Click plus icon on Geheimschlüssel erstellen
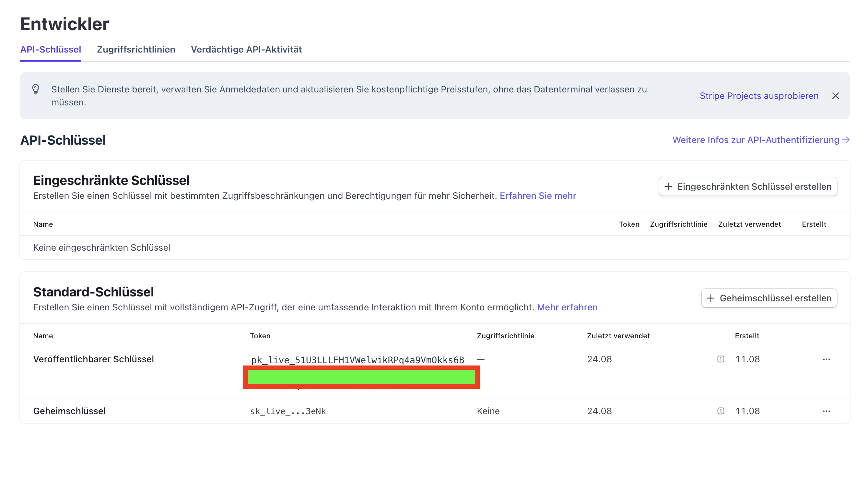 [x=711, y=298]
